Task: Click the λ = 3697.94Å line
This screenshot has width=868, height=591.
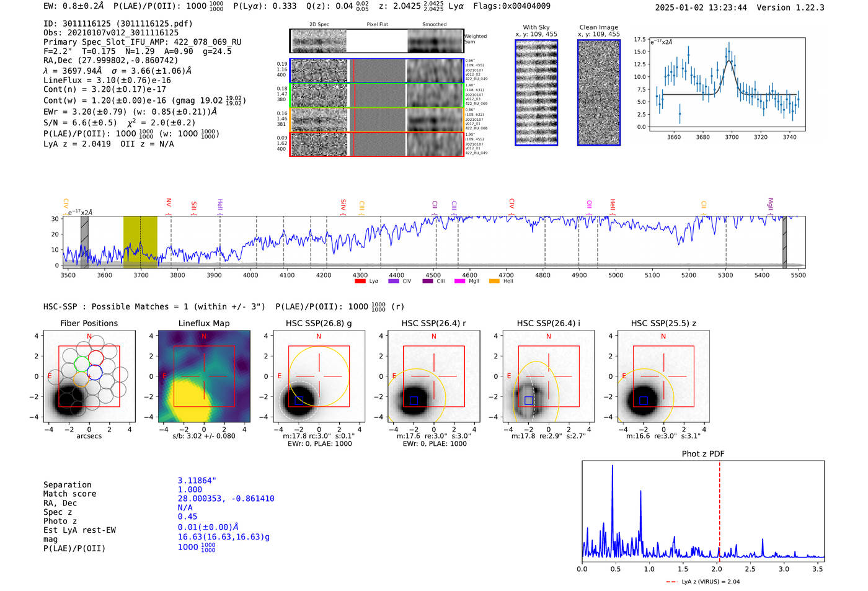Action: click(117, 71)
